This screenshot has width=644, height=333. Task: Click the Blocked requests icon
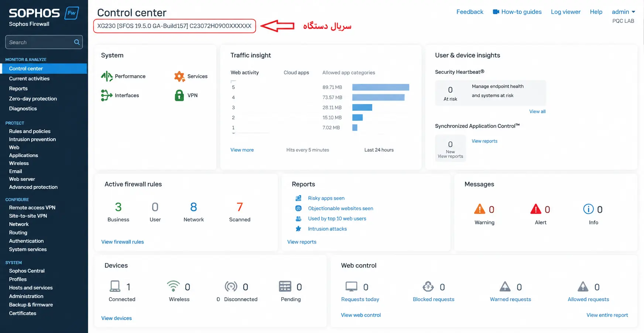click(x=428, y=286)
